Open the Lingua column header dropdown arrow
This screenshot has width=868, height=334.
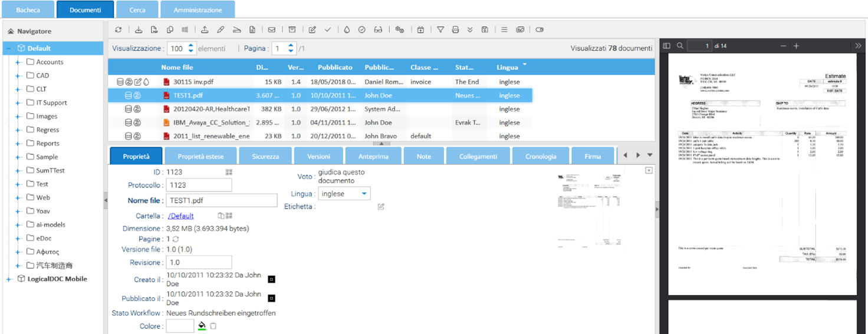coord(525,64)
